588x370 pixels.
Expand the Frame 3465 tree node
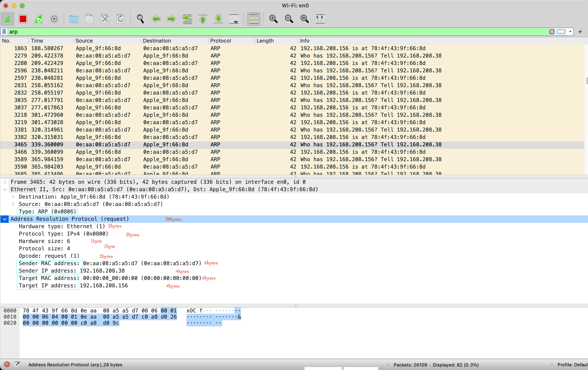pyautogui.click(x=5, y=182)
